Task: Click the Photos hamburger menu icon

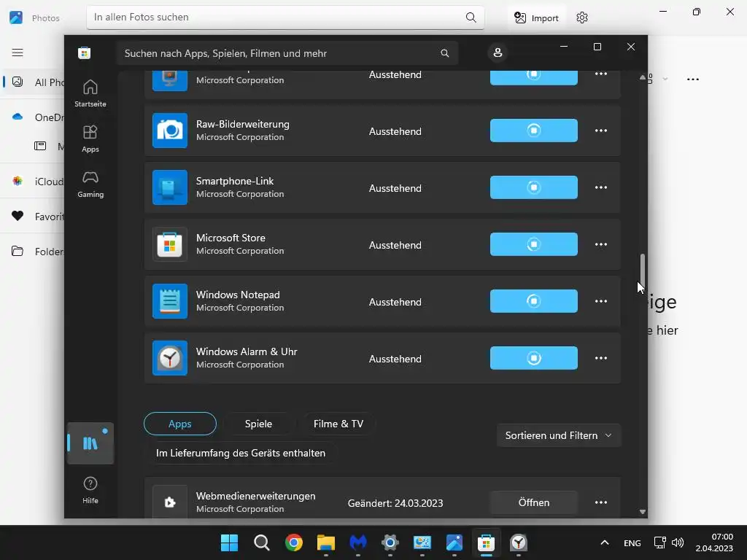Action: coord(18,52)
